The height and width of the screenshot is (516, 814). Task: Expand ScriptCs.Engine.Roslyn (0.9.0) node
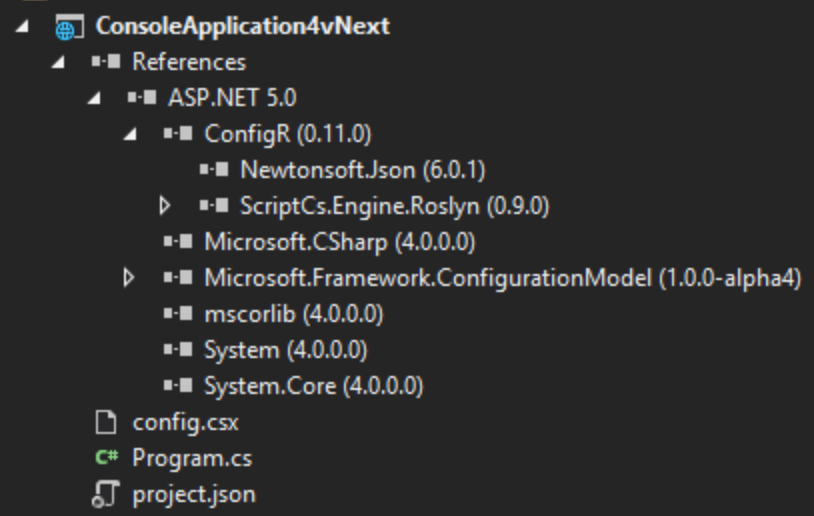click(x=165, y=206)
